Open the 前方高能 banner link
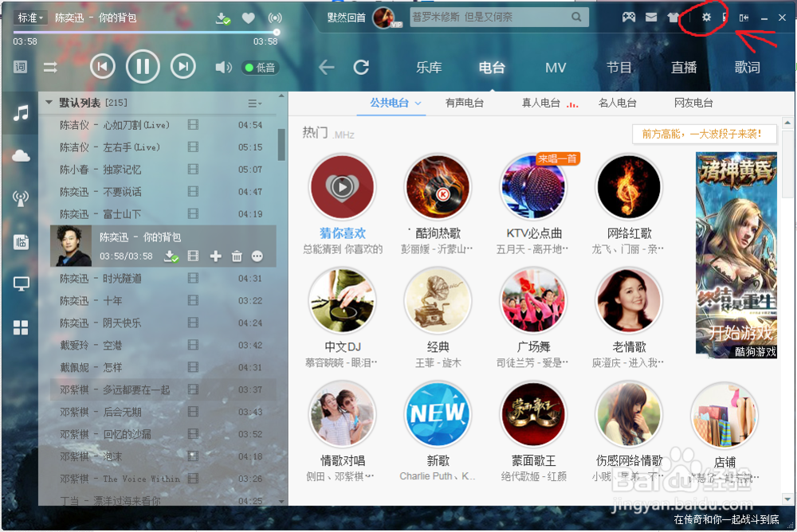Viewport: 797px width, 532px height. [705, 135]
